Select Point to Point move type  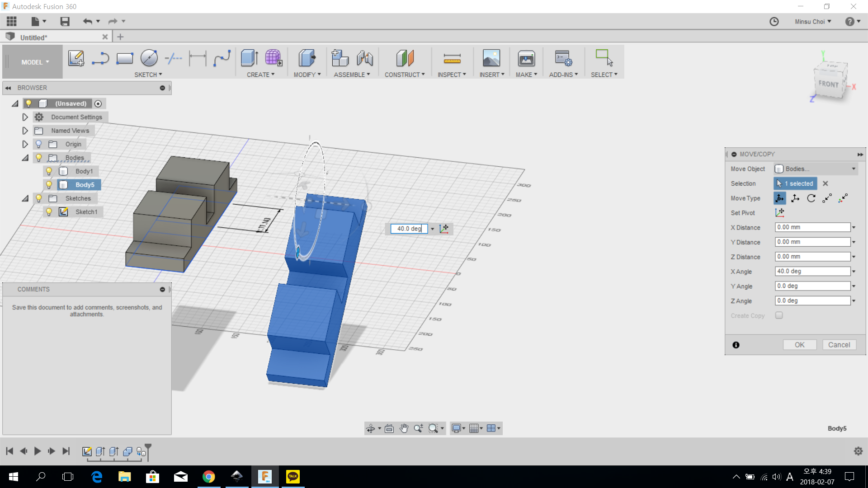click(x=827, y=198)
